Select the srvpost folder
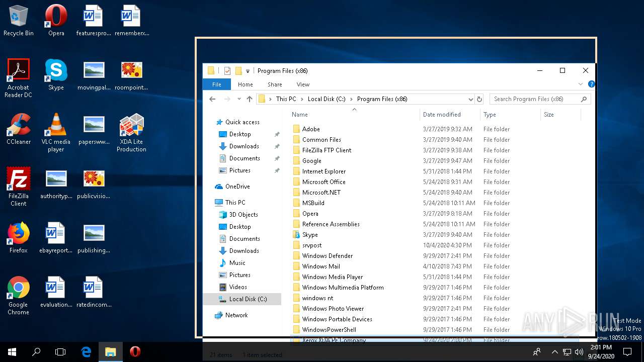644x362 pixels. [312, 245]
